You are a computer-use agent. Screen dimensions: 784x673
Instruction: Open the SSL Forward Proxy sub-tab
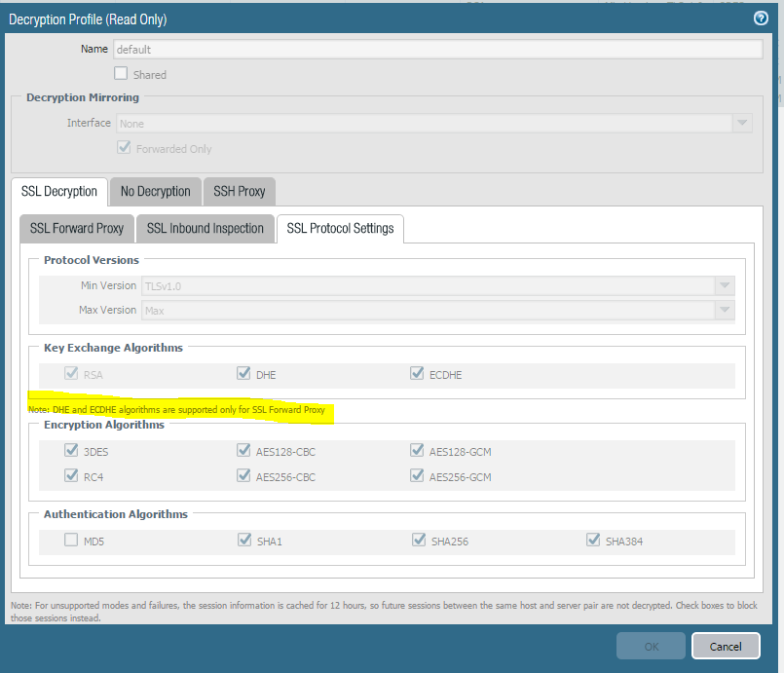pyautogui.click(x=77, y=229)
